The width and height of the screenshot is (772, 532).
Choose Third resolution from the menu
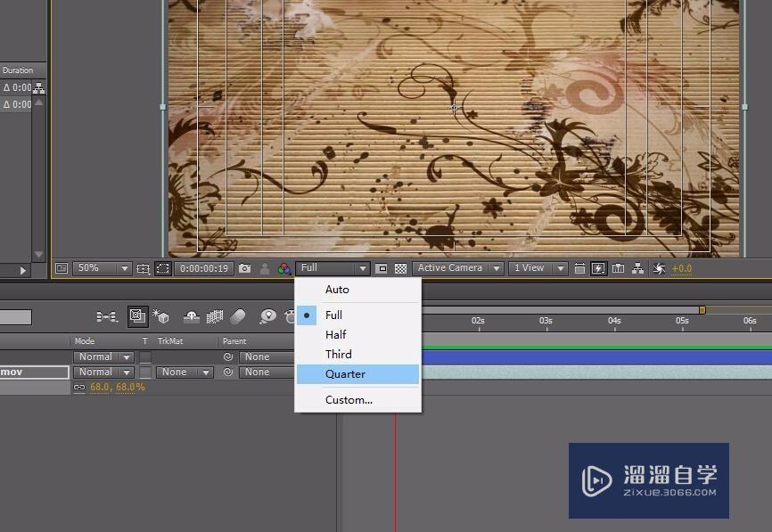(x=358, y=355)
